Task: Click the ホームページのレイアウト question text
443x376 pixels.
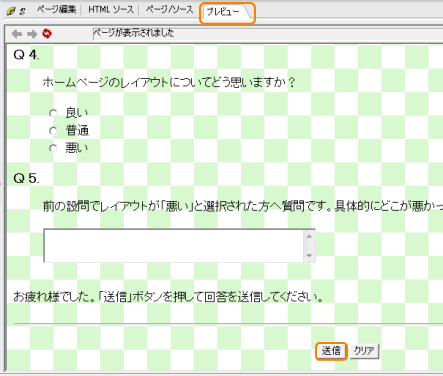Action: [169, 82]
